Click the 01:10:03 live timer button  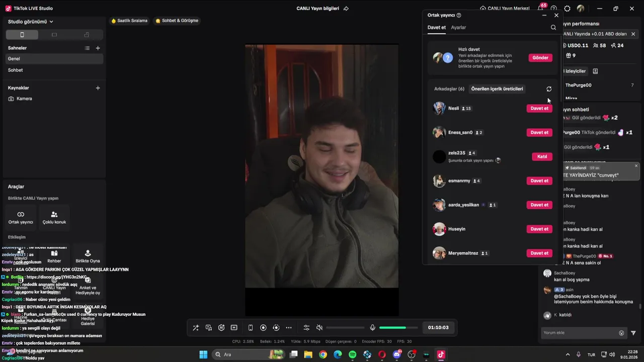[438, 328]
